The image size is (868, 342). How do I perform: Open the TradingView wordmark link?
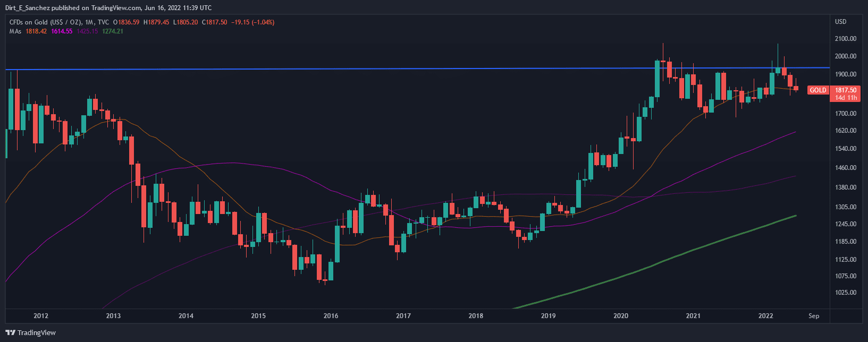pyautogui.click(x=37, y=333)
